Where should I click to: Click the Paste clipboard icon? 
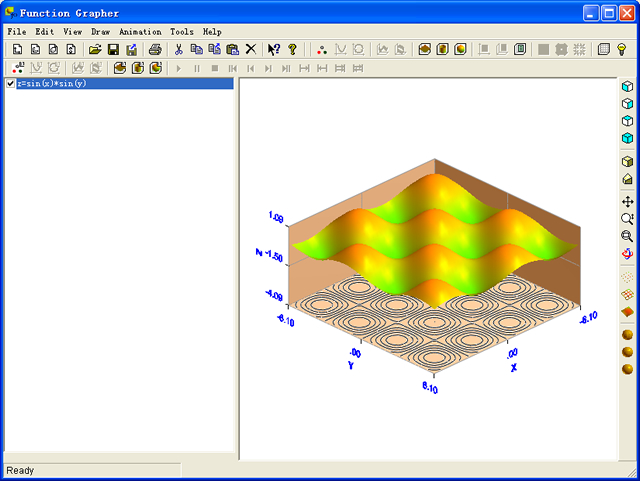click(x=233, y=49)
